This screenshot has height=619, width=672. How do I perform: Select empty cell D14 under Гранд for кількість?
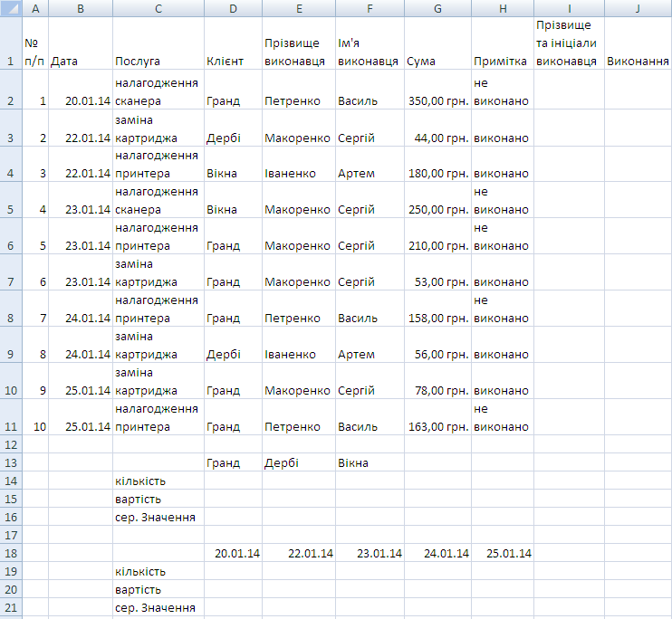click(x=233, y=481)
